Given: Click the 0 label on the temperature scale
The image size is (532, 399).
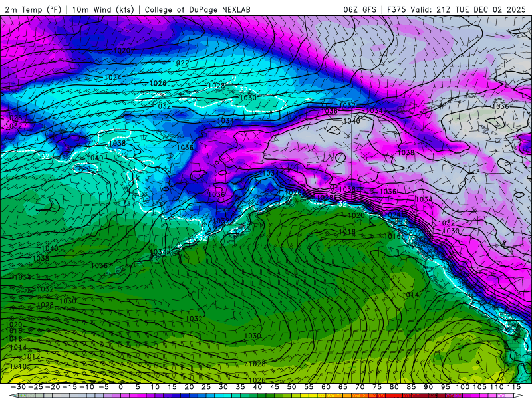Looking at the screenshot, I should coord(121,387).
